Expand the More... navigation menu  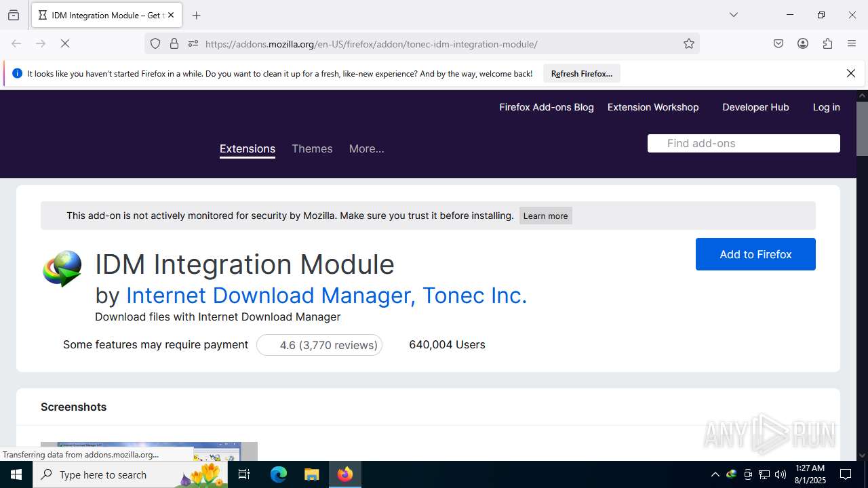[x=366, y=148]
